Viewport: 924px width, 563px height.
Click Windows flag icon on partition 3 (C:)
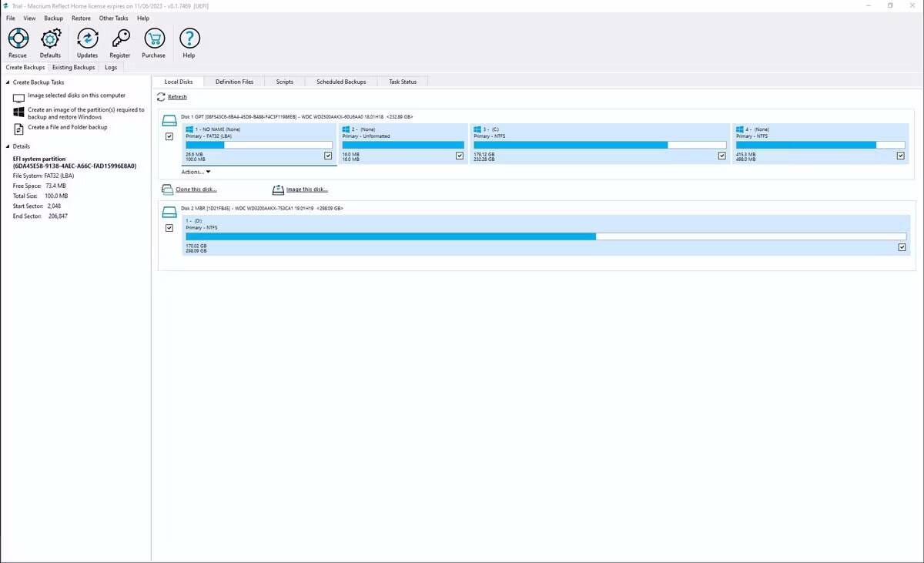coord(478,129)
